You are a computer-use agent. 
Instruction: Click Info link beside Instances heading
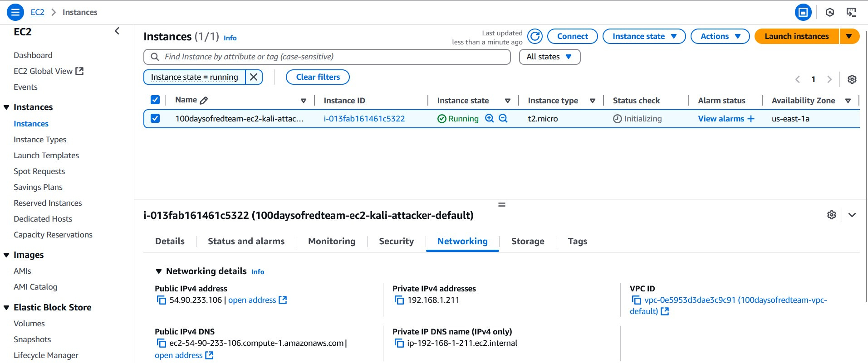coord(230,38)
